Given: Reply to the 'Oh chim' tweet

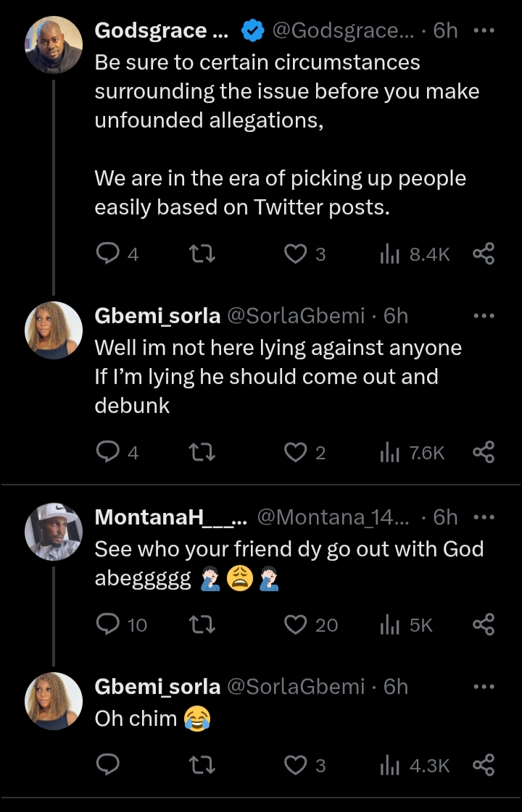Looking at the screenshot, I should 108,764.
